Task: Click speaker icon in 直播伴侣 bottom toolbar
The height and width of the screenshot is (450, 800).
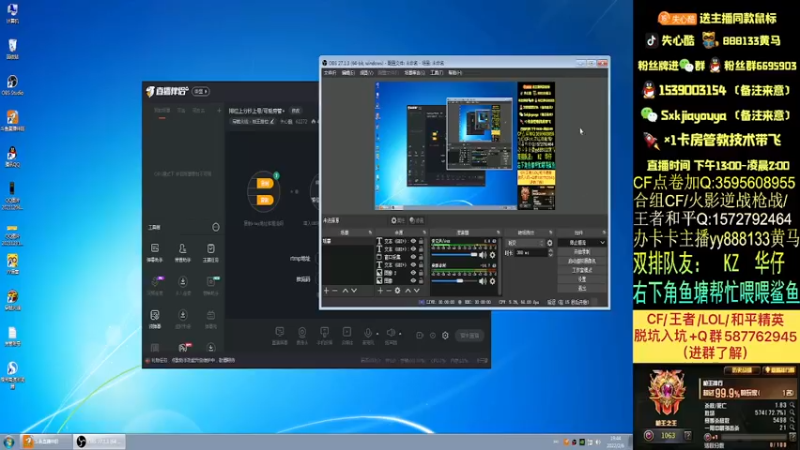Action: point(391,333)
